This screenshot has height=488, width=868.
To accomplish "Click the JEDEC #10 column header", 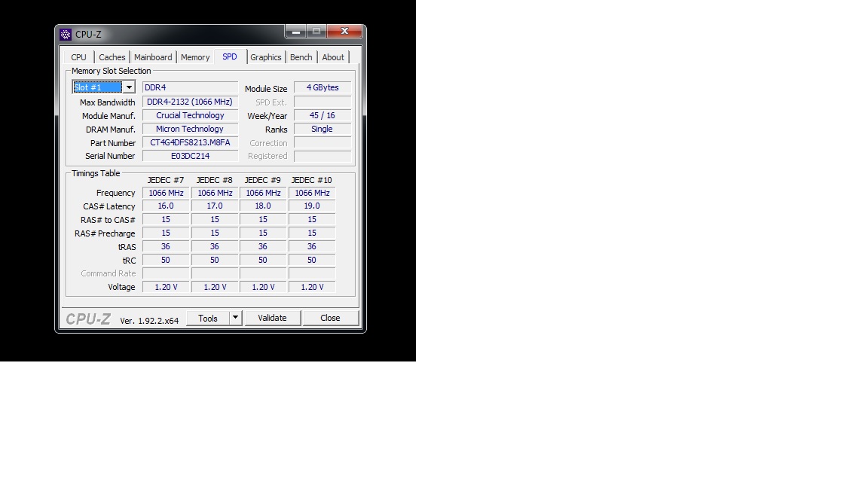I will coord(312,181).
